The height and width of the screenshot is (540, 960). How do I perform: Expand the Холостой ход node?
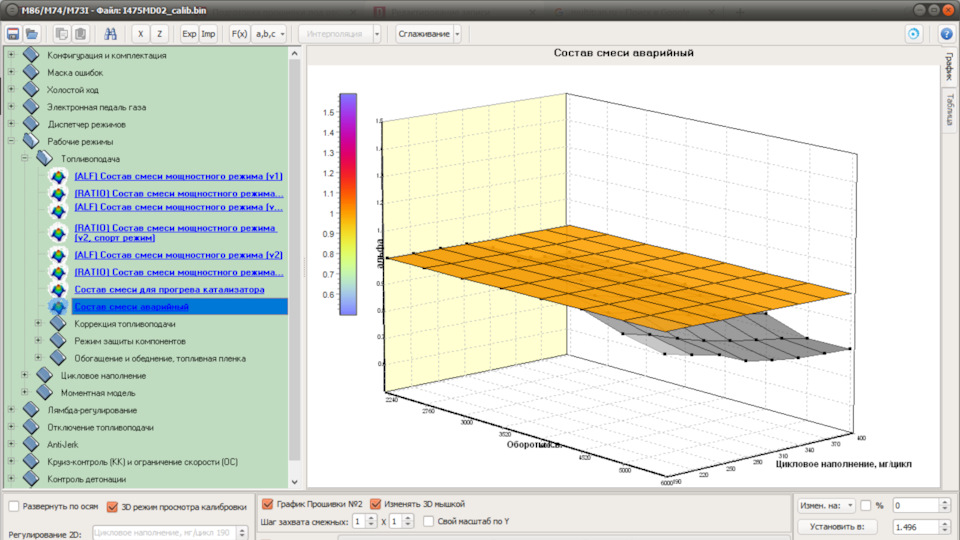(11, 89)
